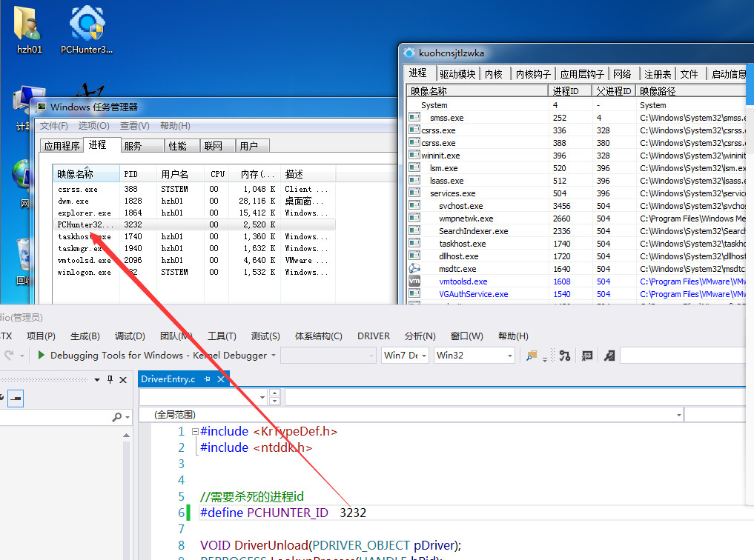
Task: Open the debugger target dropdown arrow
Action: pos(273,356)
